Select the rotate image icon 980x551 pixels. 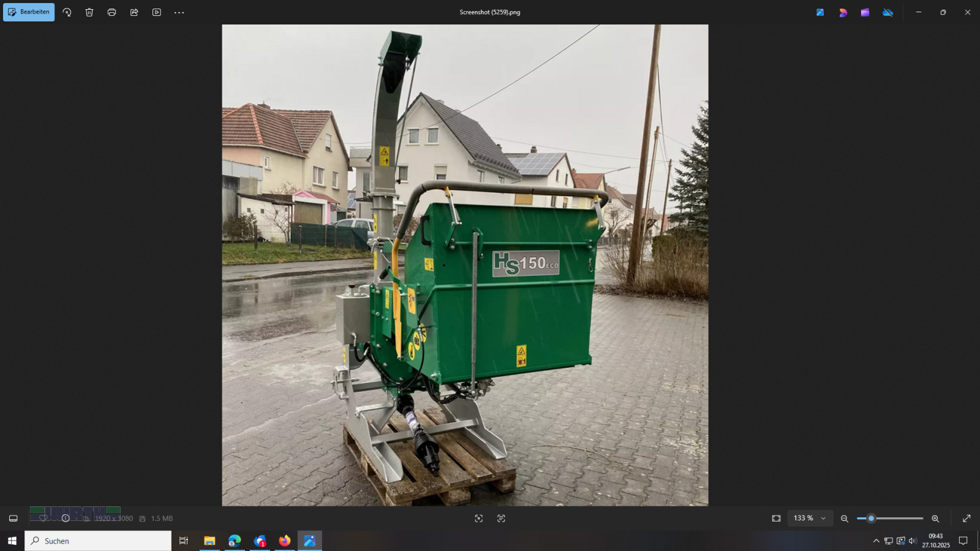(67, 12)
